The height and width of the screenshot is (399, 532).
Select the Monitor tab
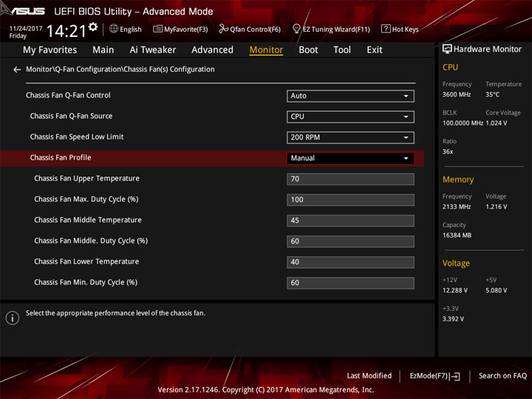pos(266,50)
